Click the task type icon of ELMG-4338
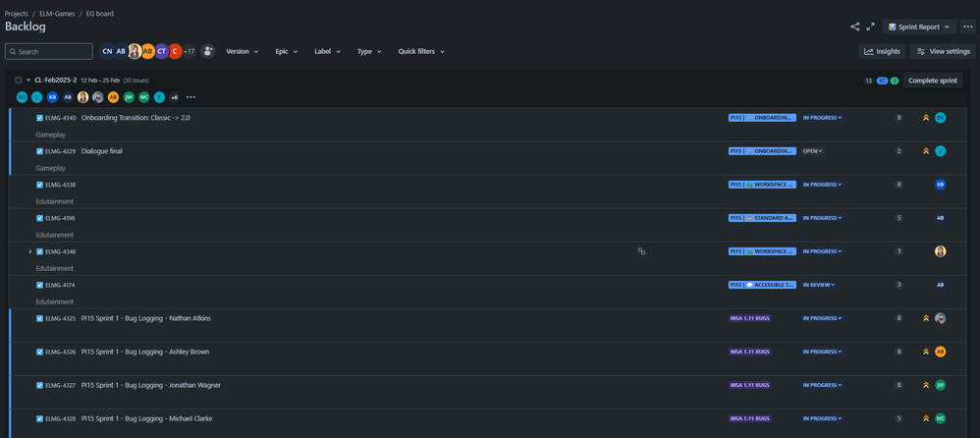Screen dimensions: 980x438 pyautogui.click(x=39, y=185)
